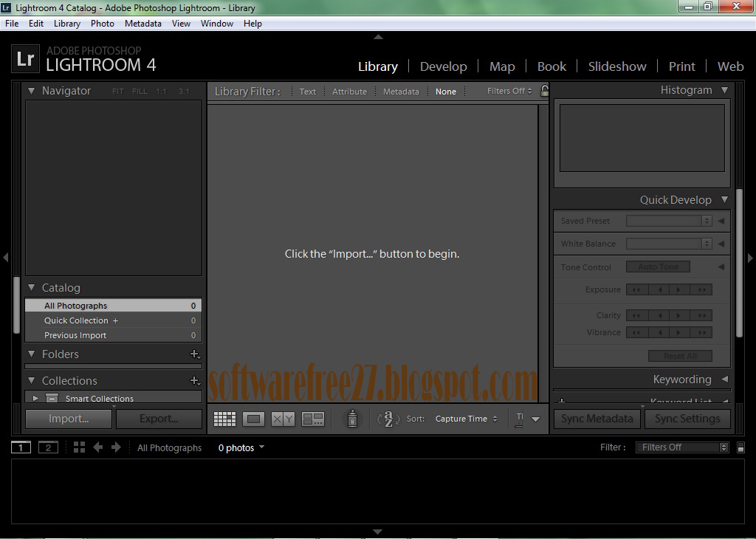Expand the Keywording panel
756x539 pixels.
725,379
